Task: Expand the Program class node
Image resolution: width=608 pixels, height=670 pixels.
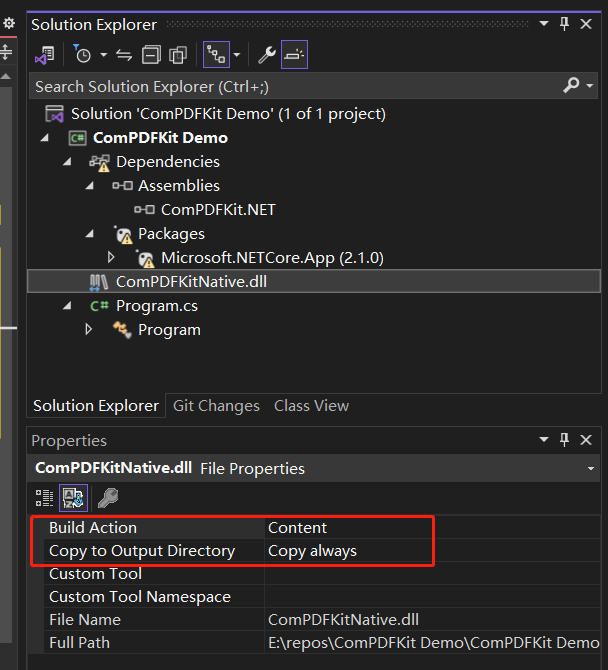Action: click(88, 329)
